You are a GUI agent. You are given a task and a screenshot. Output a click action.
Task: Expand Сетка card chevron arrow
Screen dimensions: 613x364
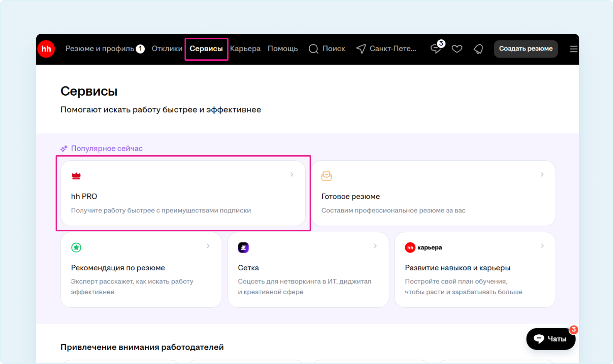coord(375,246)
